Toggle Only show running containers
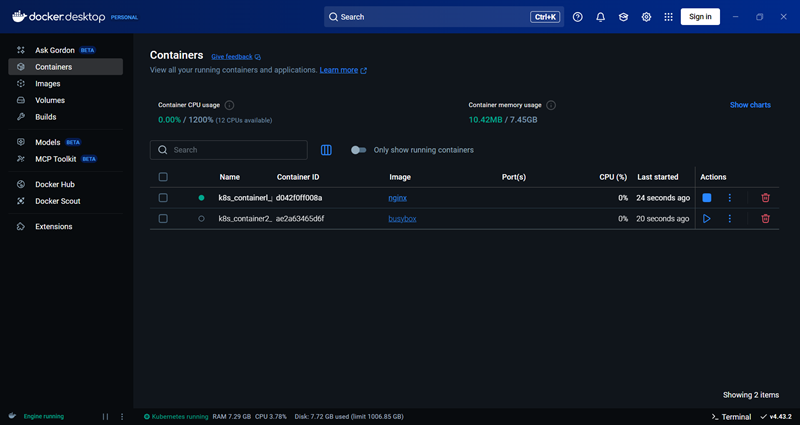Image resolution: width=800 pixels, height=425 pixels. 359,150
